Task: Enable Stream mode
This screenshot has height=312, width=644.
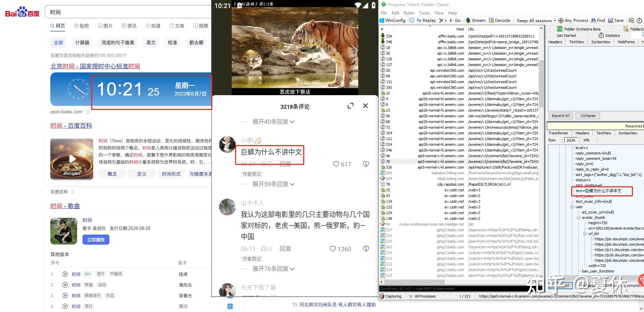Action: tap(476, 20)
